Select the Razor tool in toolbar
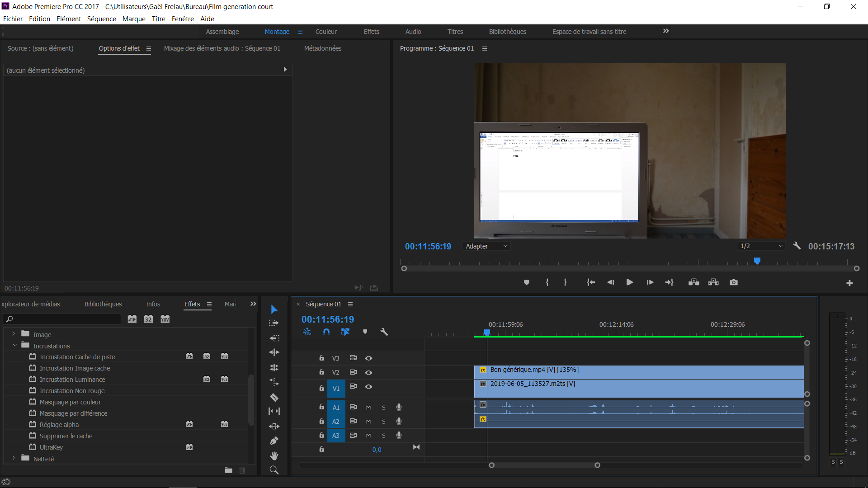Screen dimensions: 868x488 coord(274,398)
